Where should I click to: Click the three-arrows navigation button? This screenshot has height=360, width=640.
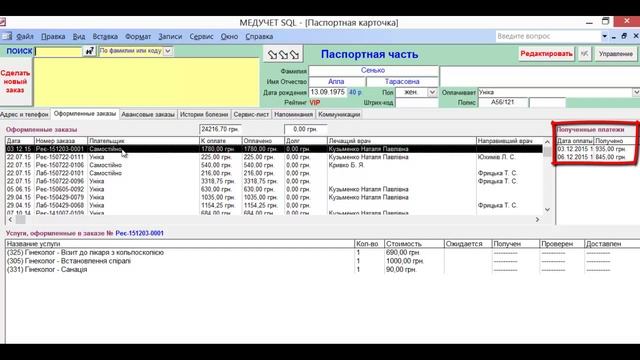pyautogui.click(x=284, y=54)
